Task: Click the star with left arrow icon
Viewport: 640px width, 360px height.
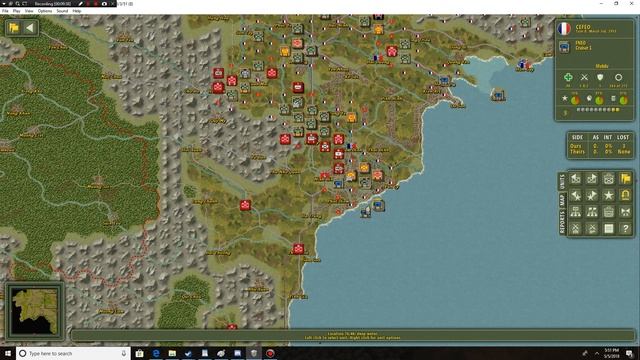Action: (x=576, y=196)
